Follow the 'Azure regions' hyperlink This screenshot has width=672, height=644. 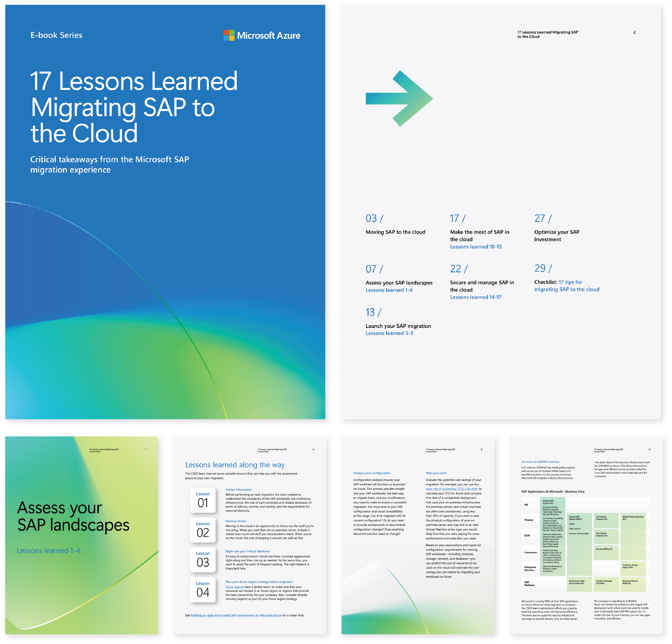point(235,587)
